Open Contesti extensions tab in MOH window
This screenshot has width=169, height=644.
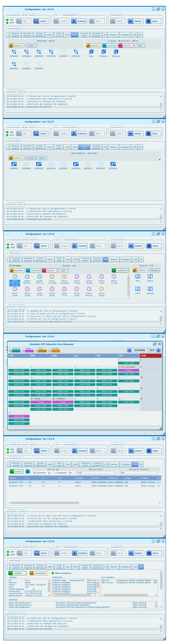pos(39,35)
